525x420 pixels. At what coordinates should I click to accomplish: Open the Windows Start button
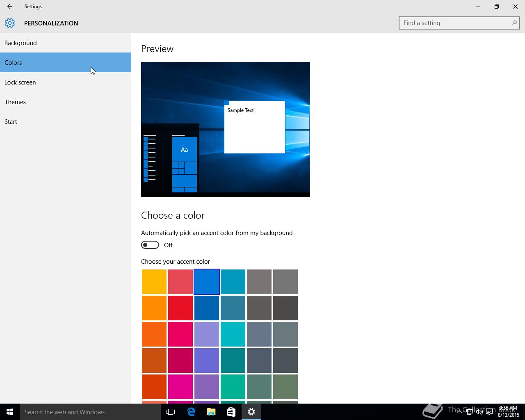coord(10,412)
